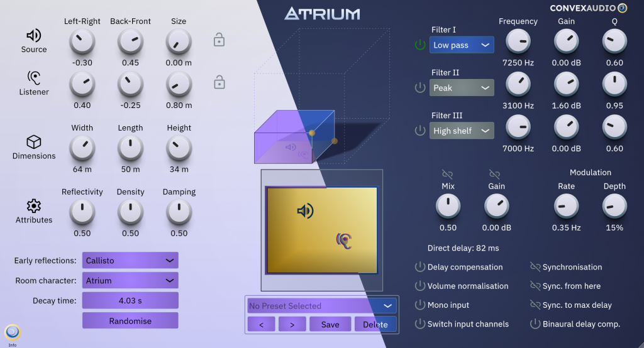Click the Source speaker icon
This screenshot has width=644, height=348.
(x=33, y=35)
